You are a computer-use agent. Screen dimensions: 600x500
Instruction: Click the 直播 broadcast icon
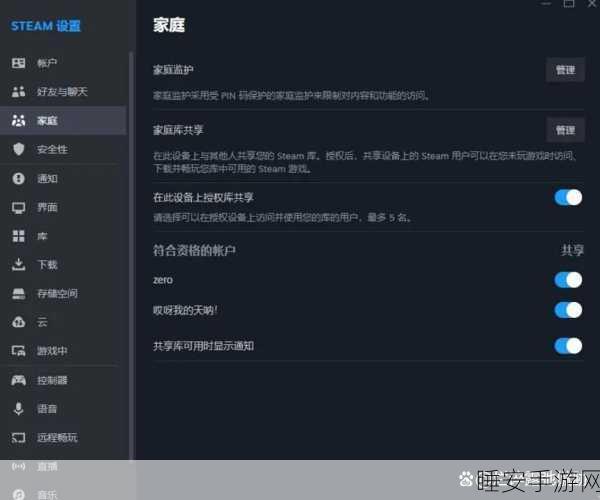(18, 466)
